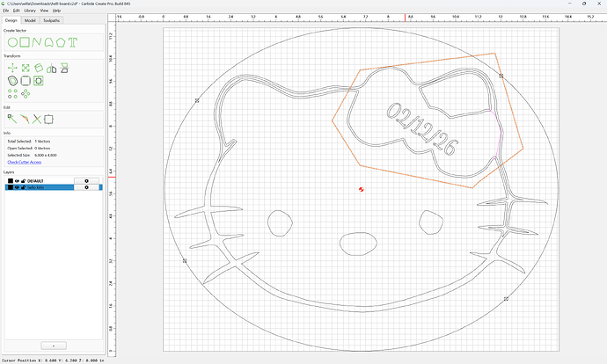Select the Text creation tool
607x364 pixels.
click(73, 42)
